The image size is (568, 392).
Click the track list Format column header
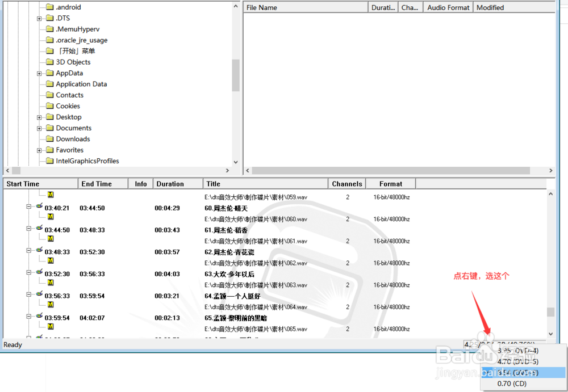pos(391,184)
